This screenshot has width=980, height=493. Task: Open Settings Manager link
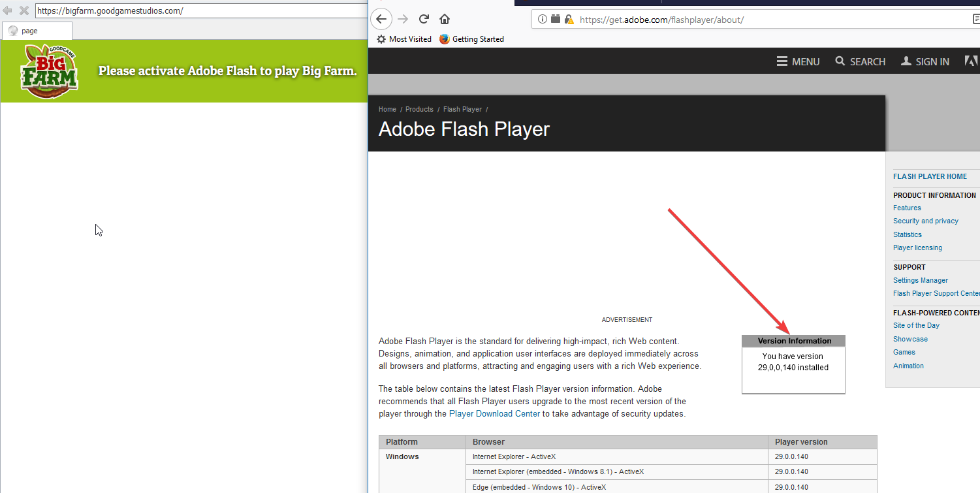click(x=921, y=280)
